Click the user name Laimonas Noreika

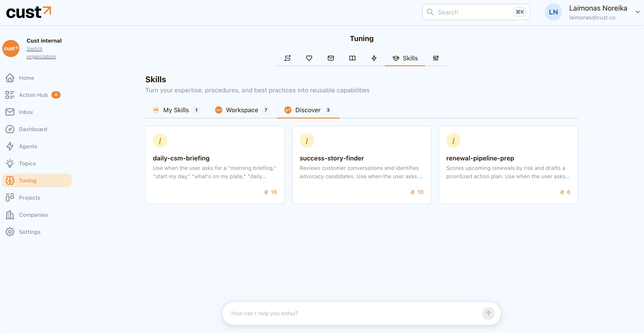point(598,8)
